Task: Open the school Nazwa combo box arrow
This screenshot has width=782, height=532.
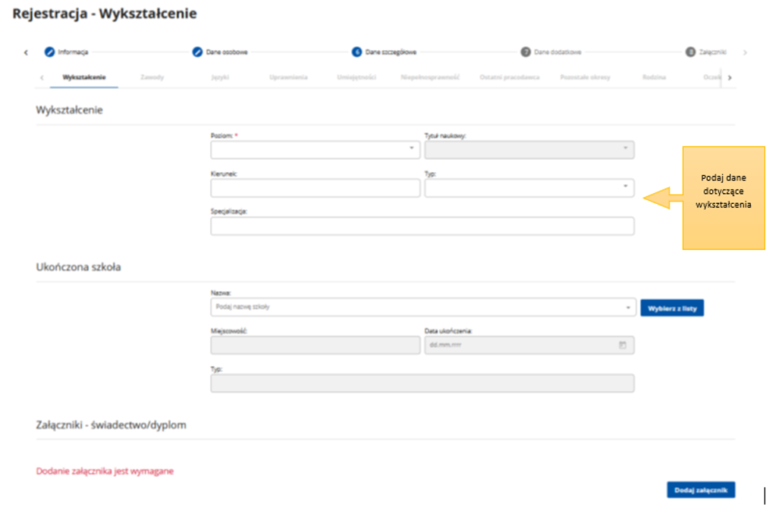Action: [627, 308]
